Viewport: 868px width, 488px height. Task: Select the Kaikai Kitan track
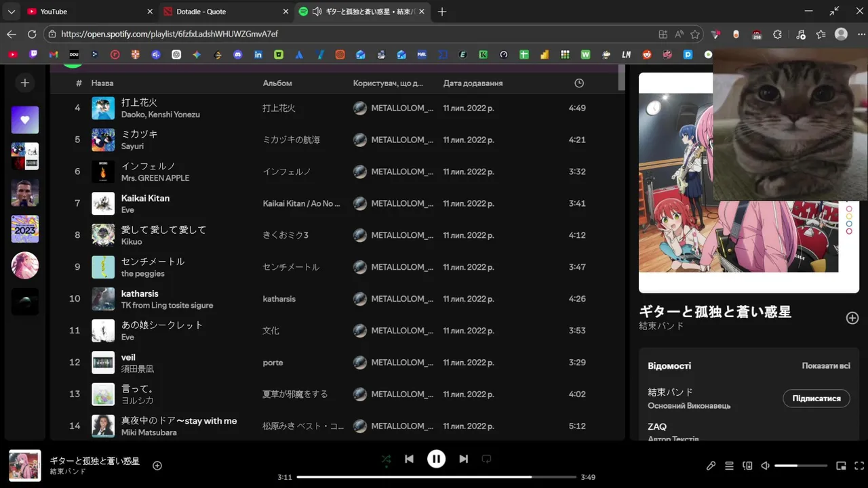click(145, 198)
